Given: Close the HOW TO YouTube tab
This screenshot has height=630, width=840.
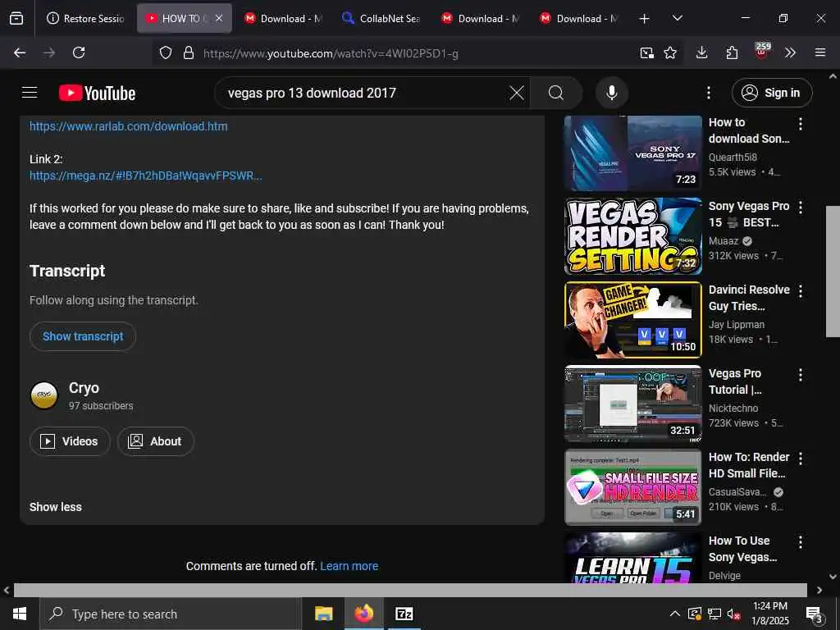Looking at the screenshot, I should [x=218, y=18].
